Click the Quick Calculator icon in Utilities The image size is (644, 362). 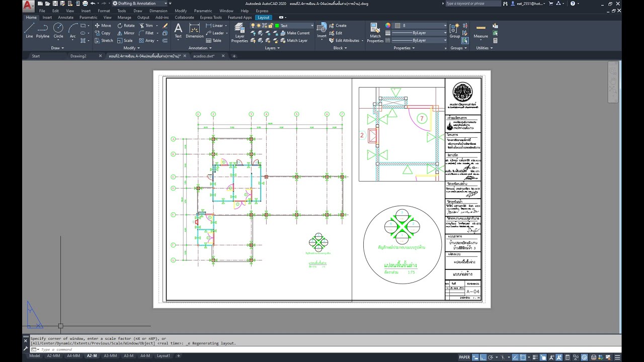(495, 41)
